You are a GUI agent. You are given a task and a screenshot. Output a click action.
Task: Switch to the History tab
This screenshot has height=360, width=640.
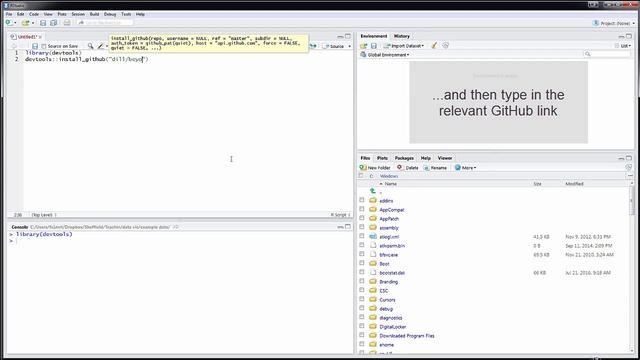click(x=402, y=36)
